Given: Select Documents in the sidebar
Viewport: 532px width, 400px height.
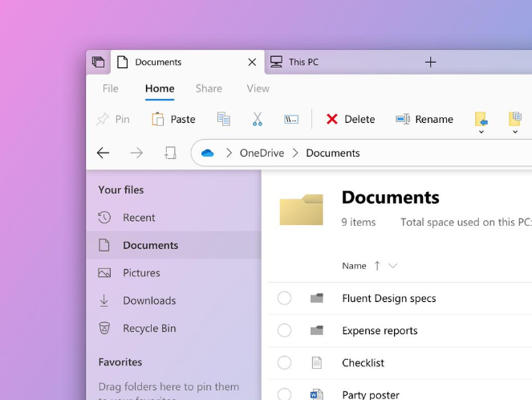Looking at the screenshot, I should [x=173, y=245].
